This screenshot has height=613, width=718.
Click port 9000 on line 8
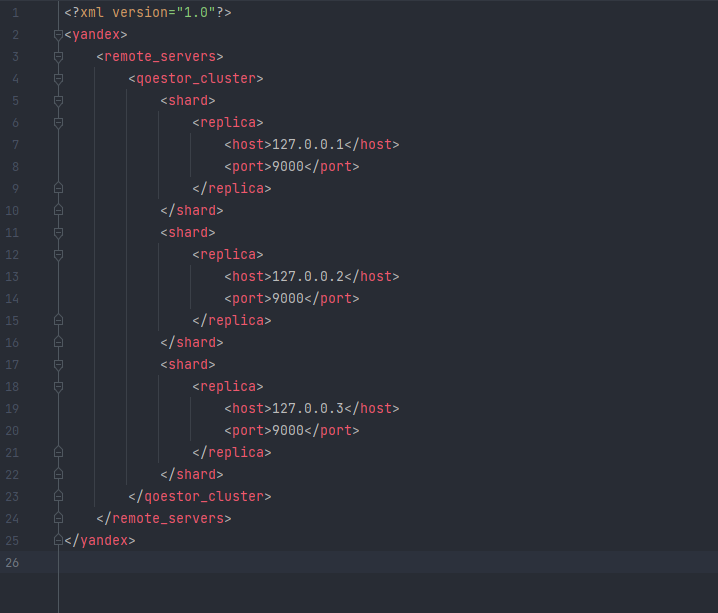click(288, 167)
